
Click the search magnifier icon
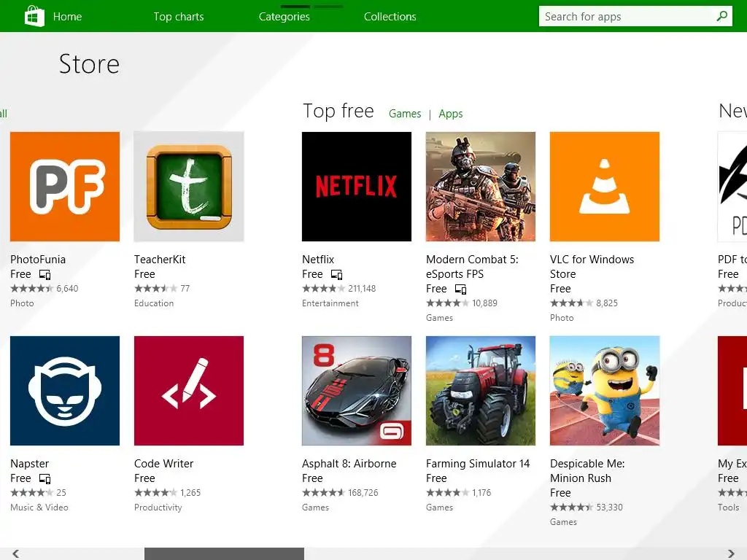click(x=721, y=16)
